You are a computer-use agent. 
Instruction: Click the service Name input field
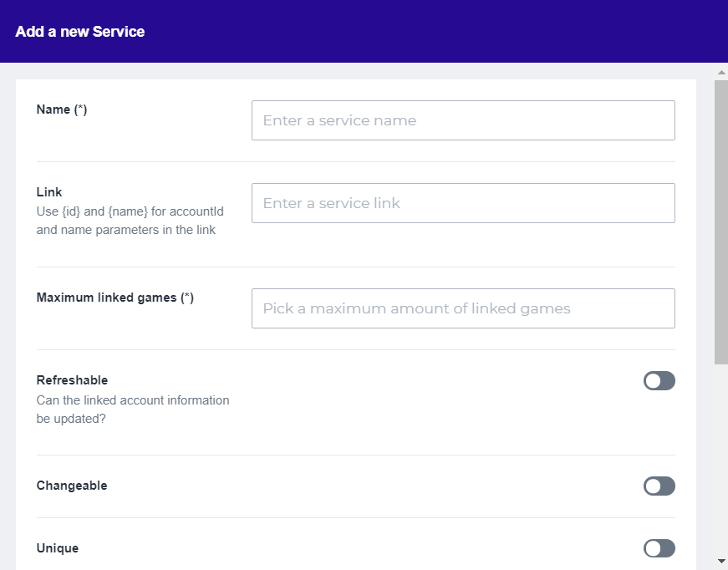pyautogui.click(x=463, y=120)
